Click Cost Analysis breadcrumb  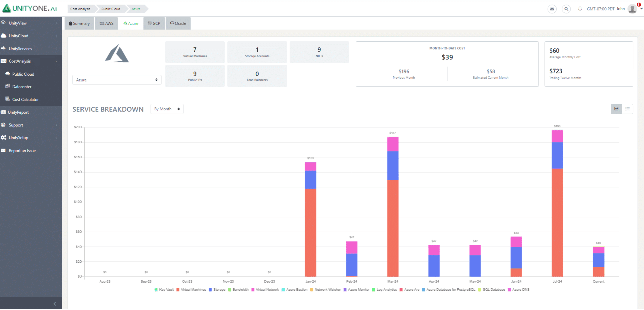(x=80, y=9)
